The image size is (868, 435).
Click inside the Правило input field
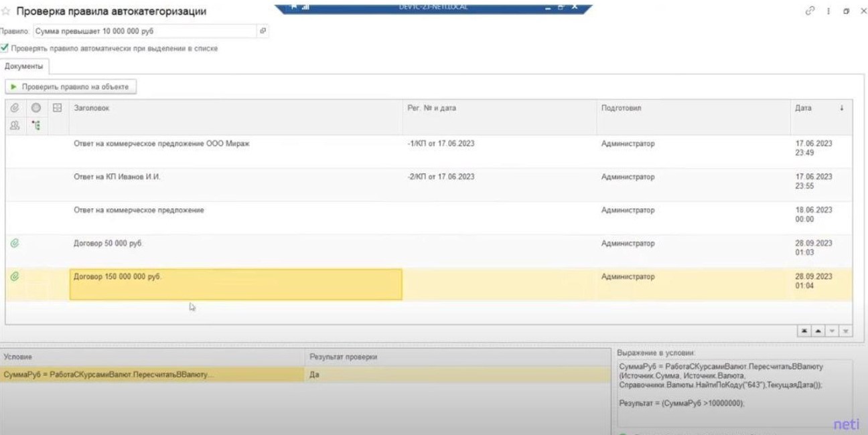pyautogui.click(x=144, y=31)
